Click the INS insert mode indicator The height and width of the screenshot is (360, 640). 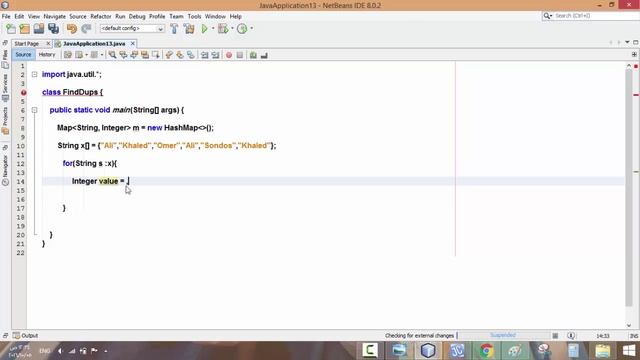click(633, 336)
